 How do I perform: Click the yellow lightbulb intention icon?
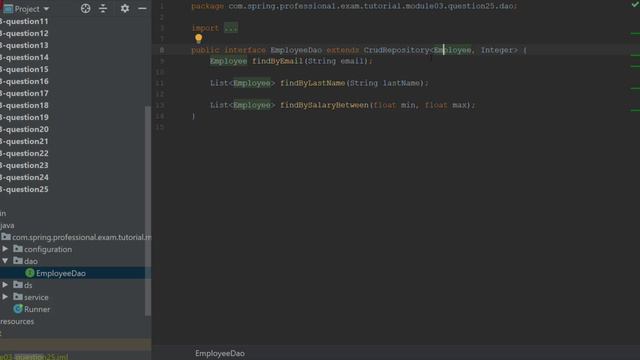click(198, 38)
